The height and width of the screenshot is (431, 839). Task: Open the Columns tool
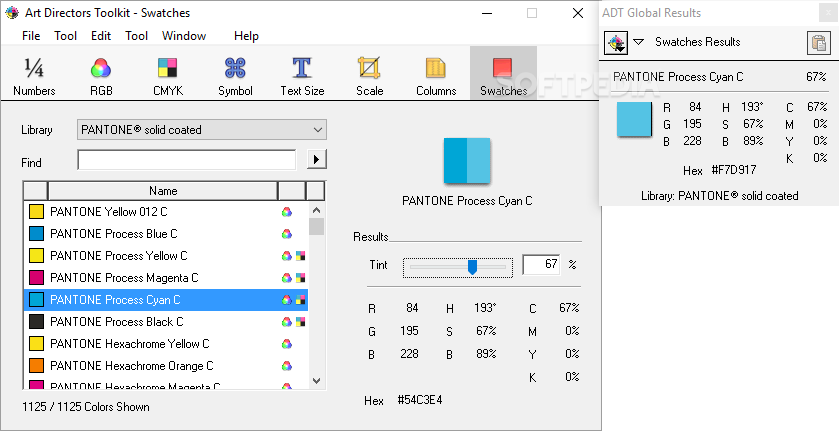[436, 75]
